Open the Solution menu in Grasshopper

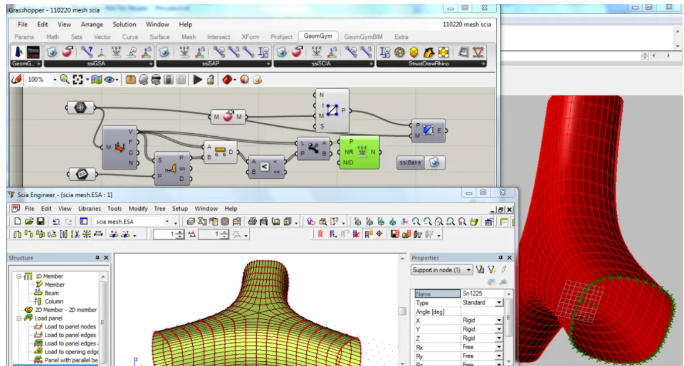(124, 24)
